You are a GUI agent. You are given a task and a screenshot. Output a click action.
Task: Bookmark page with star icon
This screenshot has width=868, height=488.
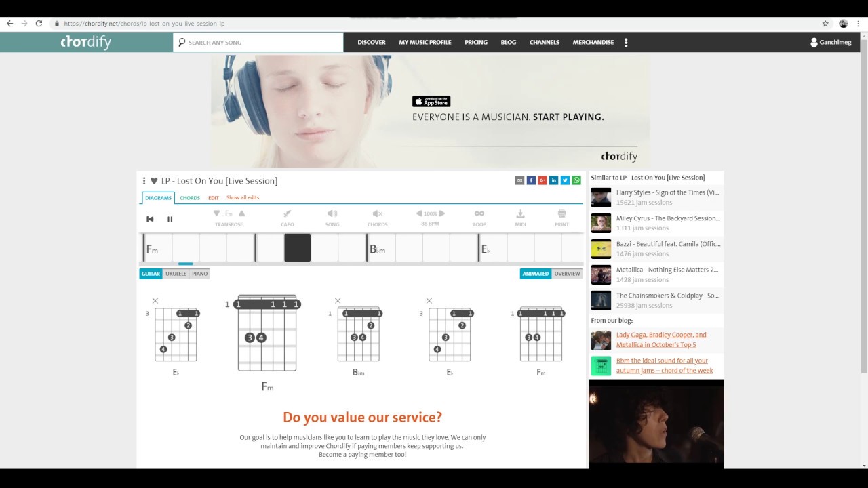coord(825,23)
